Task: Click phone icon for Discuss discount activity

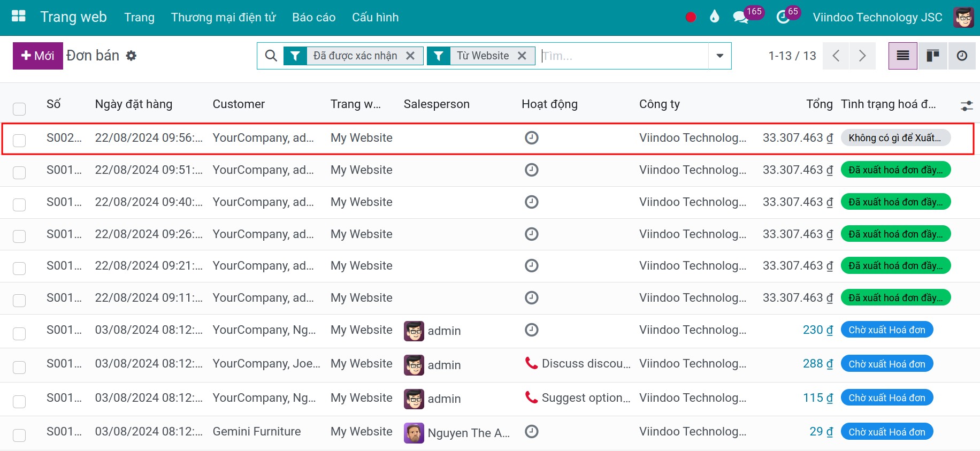Action: point(531,363)
